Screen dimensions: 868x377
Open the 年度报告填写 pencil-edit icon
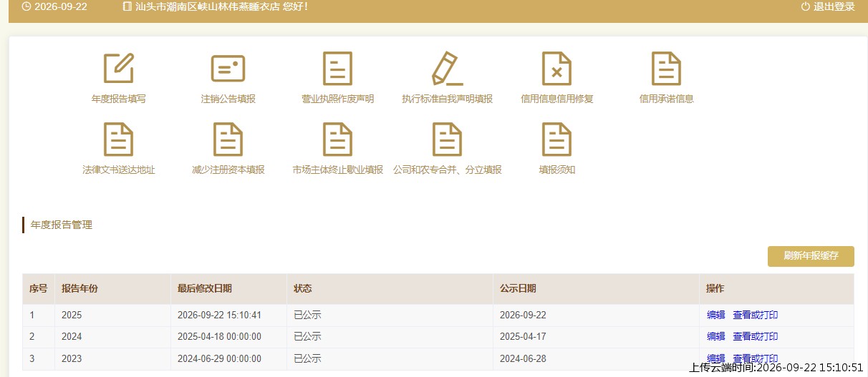point(119,69)
